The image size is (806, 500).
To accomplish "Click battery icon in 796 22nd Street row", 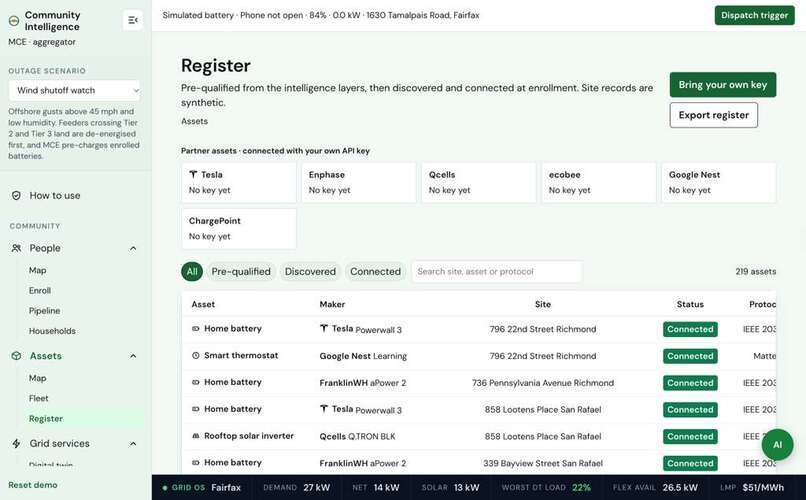I will pos(195,328).
